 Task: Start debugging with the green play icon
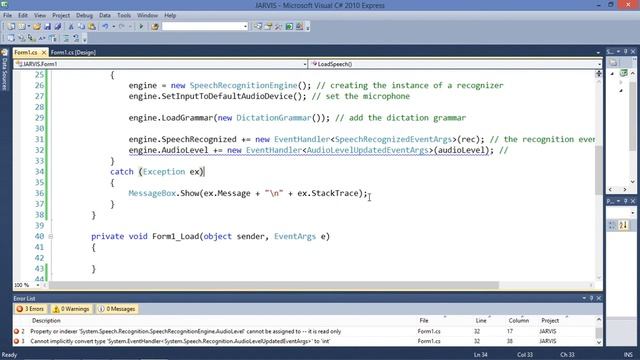[x=141, y=27]
